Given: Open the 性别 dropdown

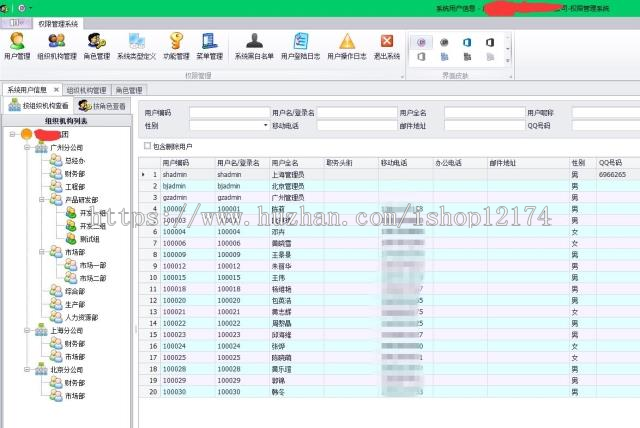Looking at the screenshot, I should [265, 125].
